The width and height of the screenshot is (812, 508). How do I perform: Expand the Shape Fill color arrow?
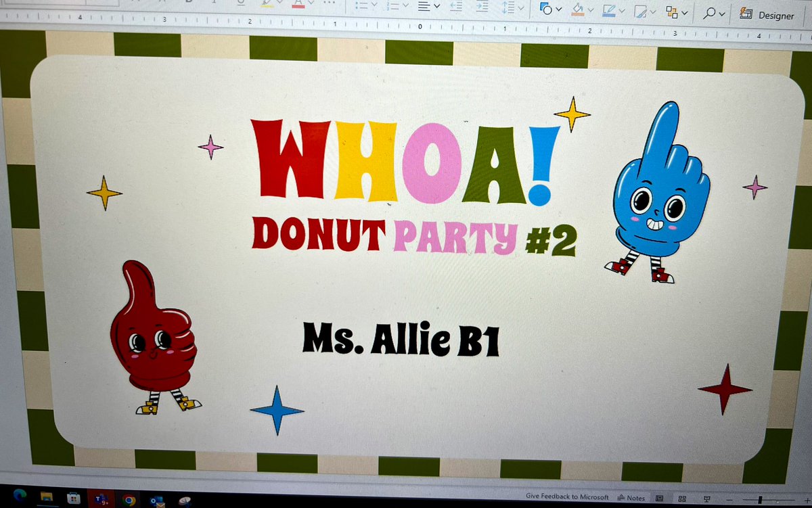pos(590,9)
